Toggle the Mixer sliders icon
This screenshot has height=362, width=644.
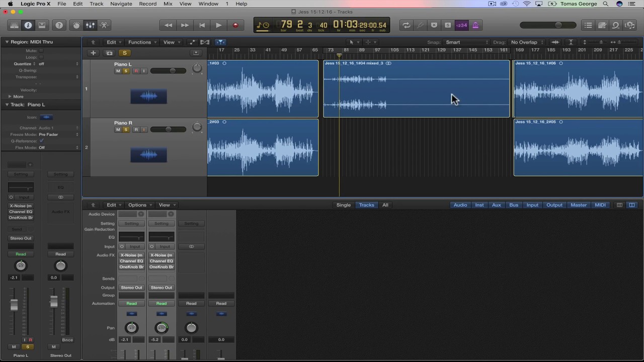(x=90, y=25)
